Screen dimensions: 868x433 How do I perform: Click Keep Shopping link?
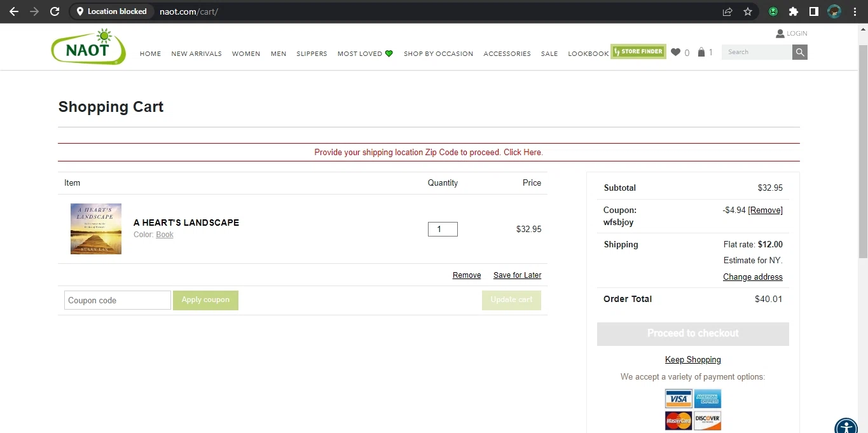point(693,360)
